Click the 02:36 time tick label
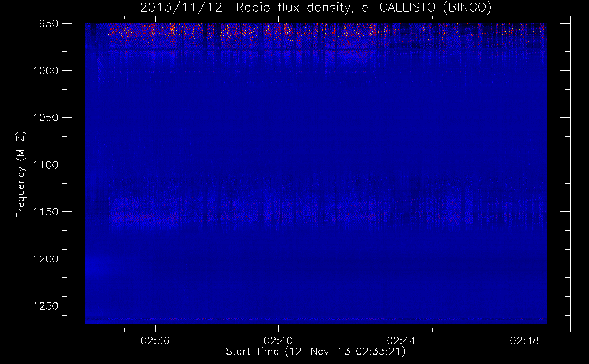 (155, 341)
